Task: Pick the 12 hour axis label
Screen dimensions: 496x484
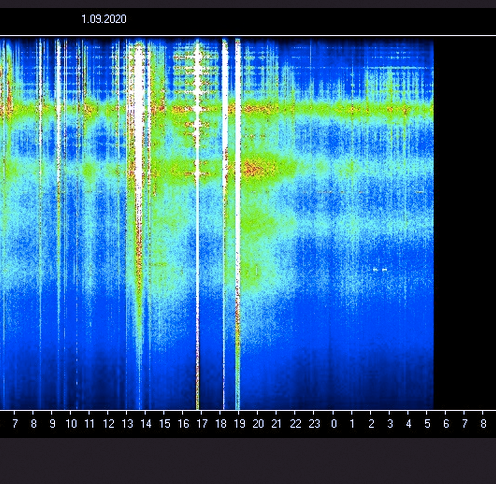Action: [x=109, y=424]
